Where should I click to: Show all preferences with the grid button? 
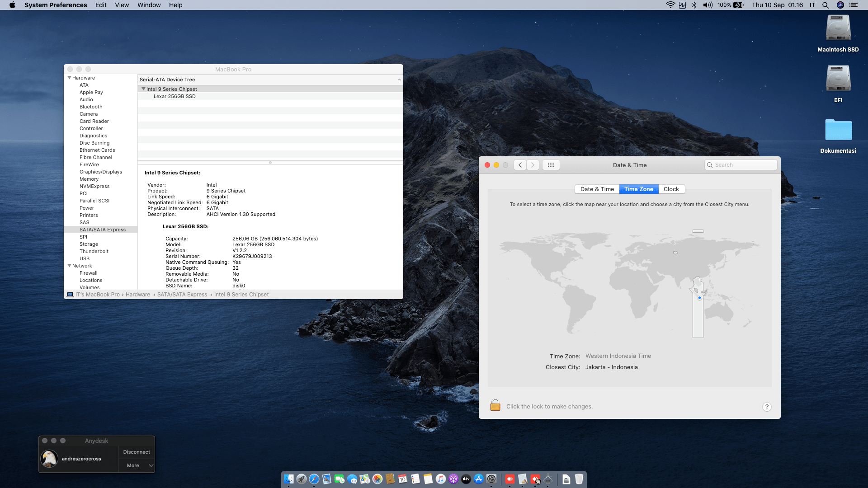coord(551,165)
